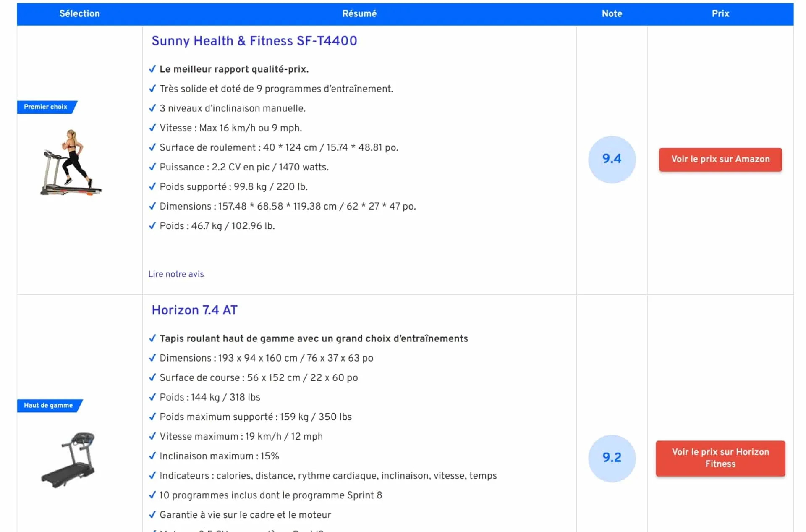
Task: Click the Horizon 7.4 AT treadmill image
Action: click(69, 460)
